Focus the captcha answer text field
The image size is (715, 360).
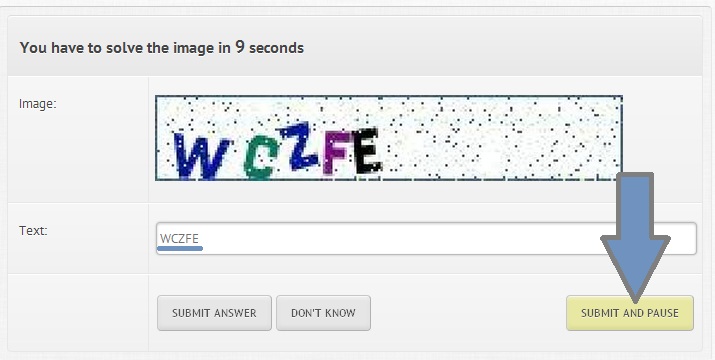(426, 238)
